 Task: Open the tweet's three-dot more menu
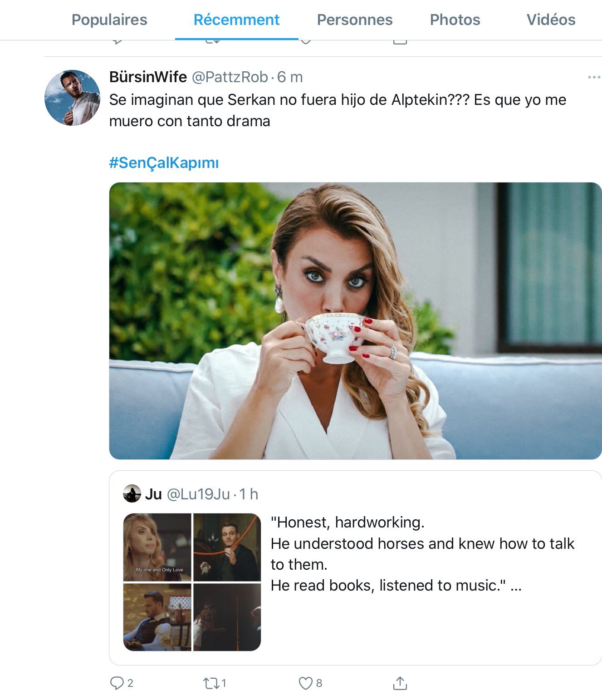click(593, 77)
